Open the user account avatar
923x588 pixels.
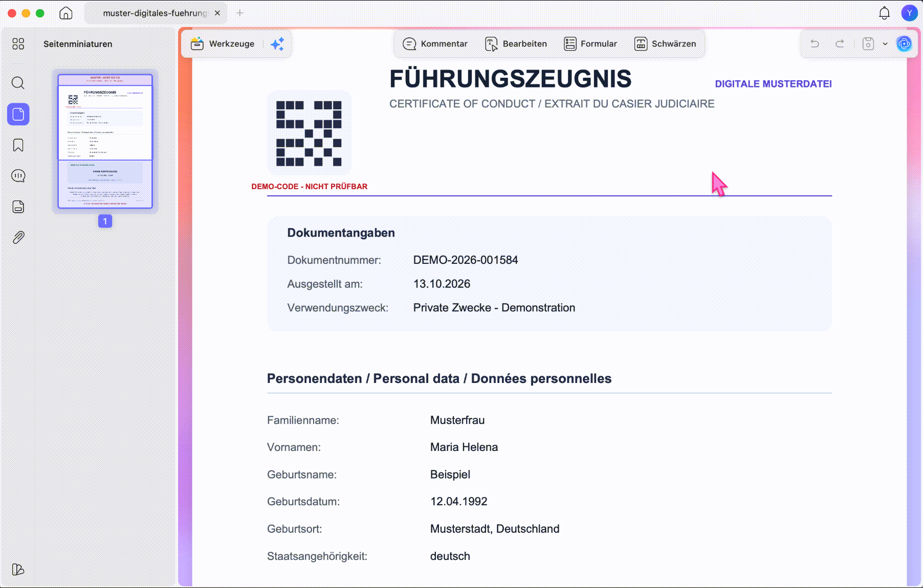(909, 13)
